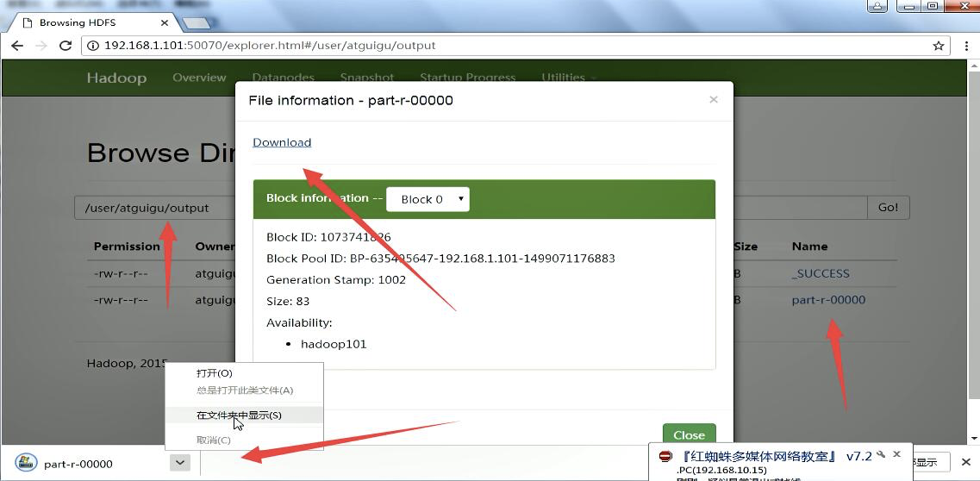Screen dimensions: 980x481
Task: Open the Snapshot nav item
Action: point(367,78)
